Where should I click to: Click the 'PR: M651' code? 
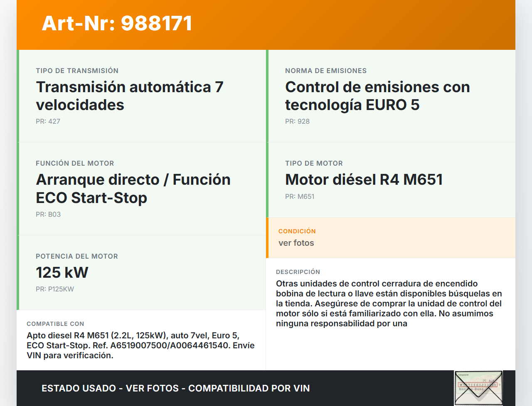pyautogui.click(x=300, y=196)
